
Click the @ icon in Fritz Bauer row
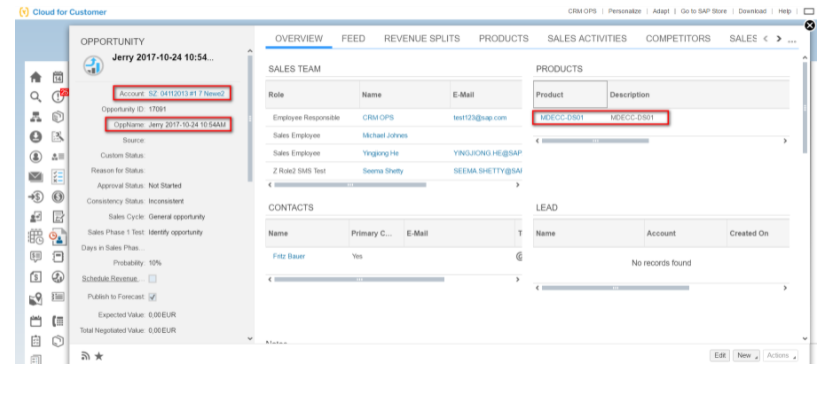[518, 256]
